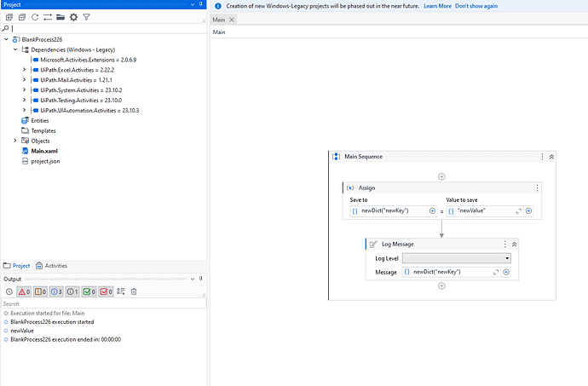The height and width of the screenshot is (386, 588).
Task: Collapse BlankProcess226 project node
Action: 6,39
